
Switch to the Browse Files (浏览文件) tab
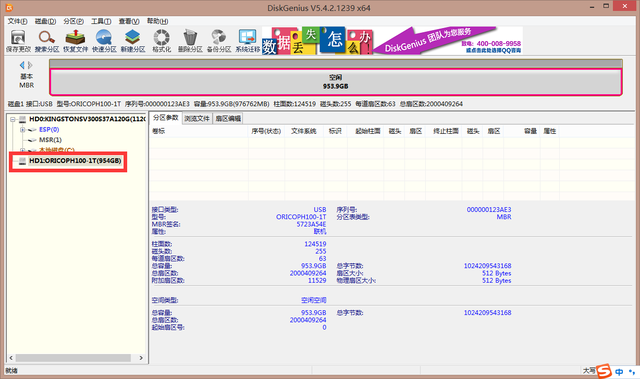pyautogui.click(x=197, y=118)
